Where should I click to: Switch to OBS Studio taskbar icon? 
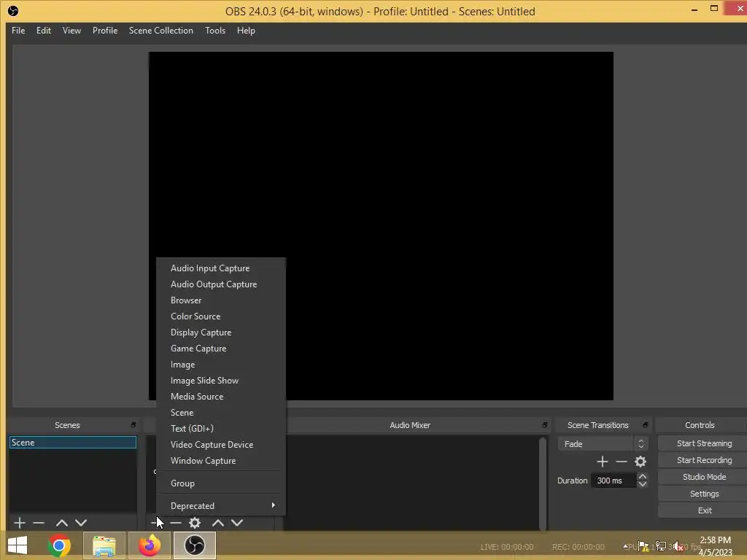[194, 545]
